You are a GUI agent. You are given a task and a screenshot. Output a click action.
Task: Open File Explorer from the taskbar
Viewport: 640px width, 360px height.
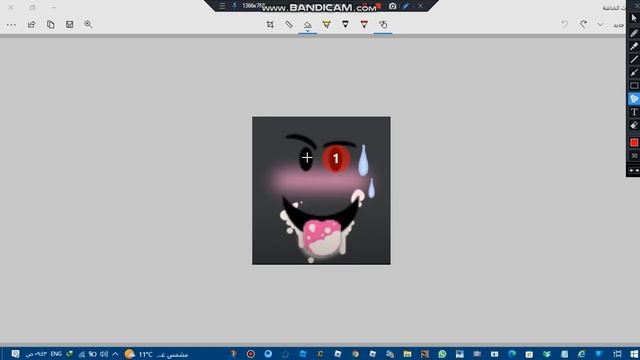[407, 354]
